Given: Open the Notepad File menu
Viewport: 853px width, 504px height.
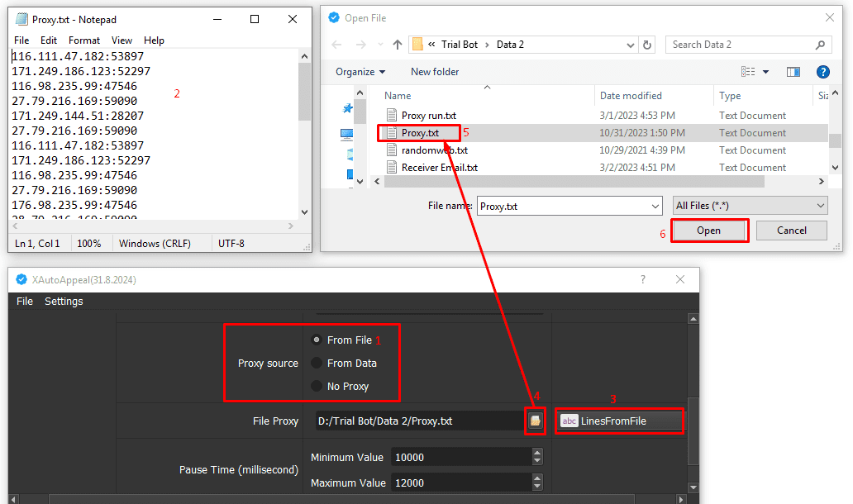Looking at the screenshot, I should [x=21, y=40].
